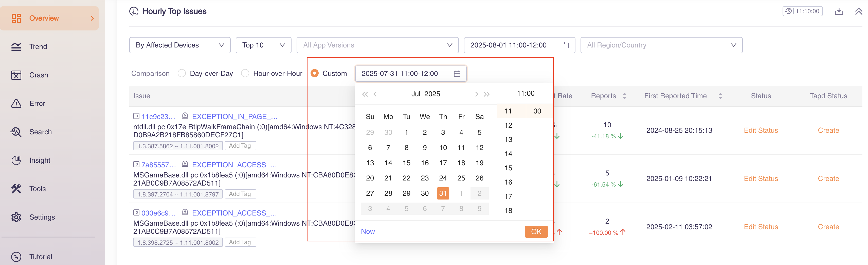
Task: Open Crash section in sidebar
Action: pos(39,75)
